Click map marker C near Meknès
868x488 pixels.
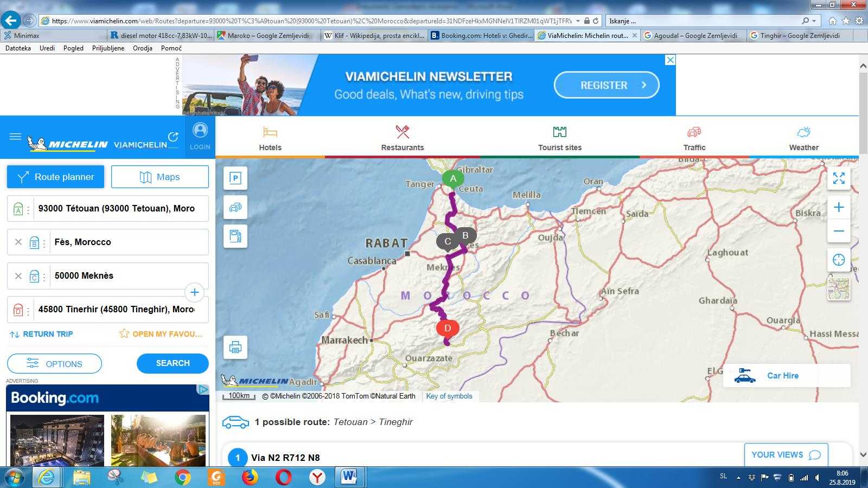pyautogui.click(x=447, y=242)
